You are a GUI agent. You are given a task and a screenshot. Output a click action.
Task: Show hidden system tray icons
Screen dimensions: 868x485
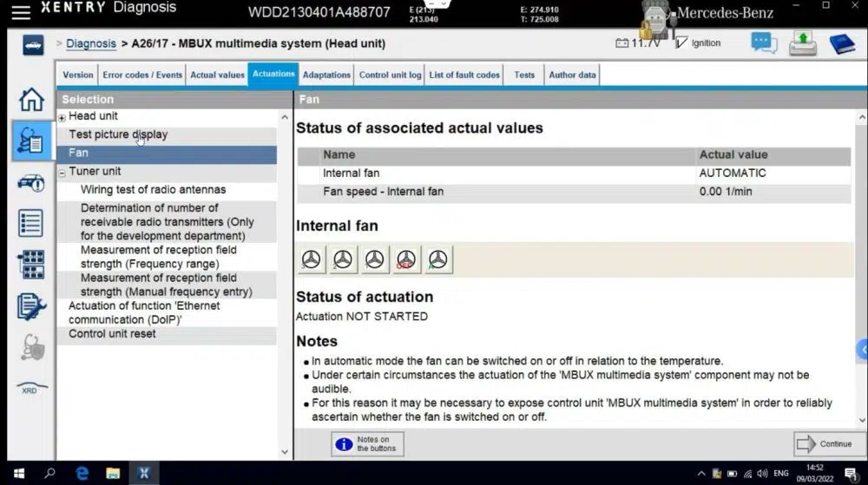coord(701,474)
